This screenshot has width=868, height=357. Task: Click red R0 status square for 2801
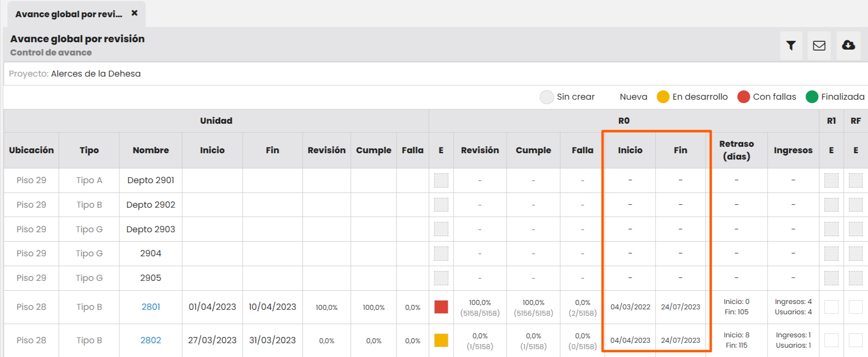[x=441, y=307]
